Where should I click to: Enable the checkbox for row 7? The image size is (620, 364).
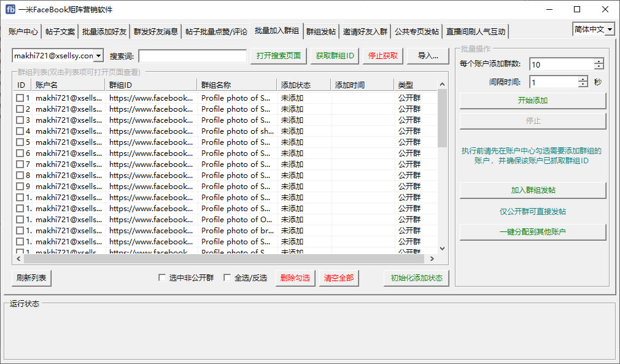tap(20, 164)
